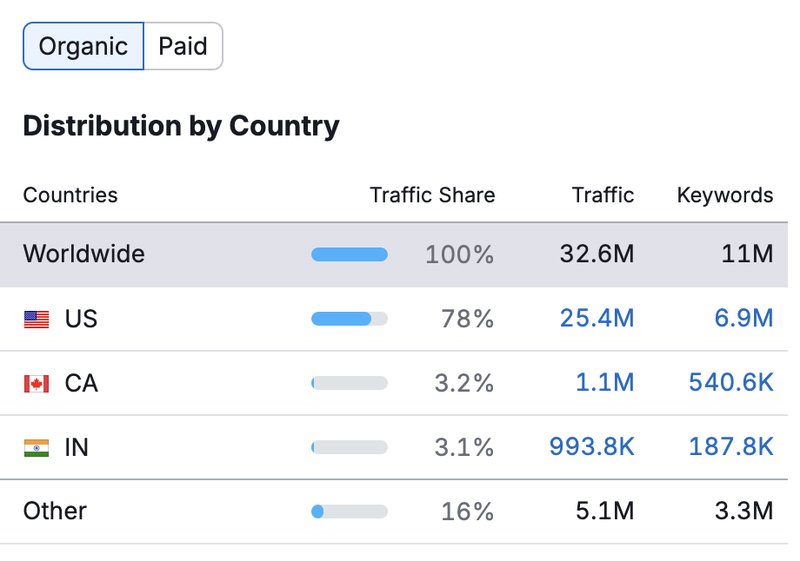Click the Canada flag icon
This screenshot has height=561, width=800.
coord(36,384)
